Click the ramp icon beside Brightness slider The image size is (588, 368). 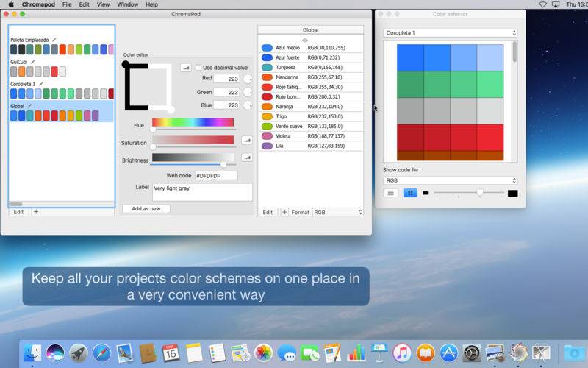coord(247,158)
